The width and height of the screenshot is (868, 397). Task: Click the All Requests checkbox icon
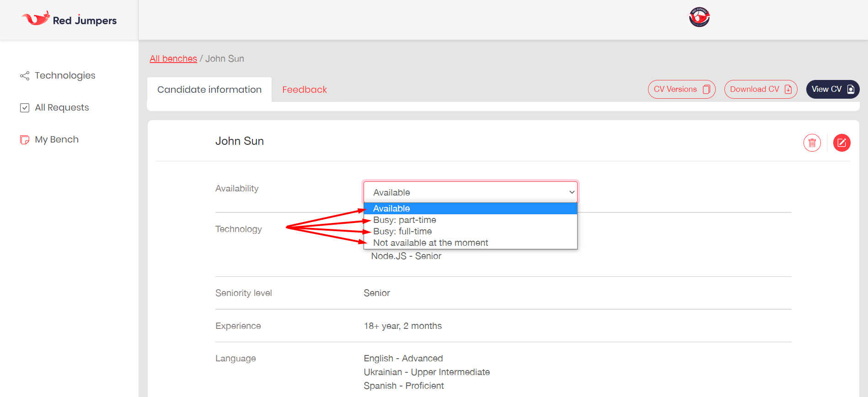click(25, 108)
